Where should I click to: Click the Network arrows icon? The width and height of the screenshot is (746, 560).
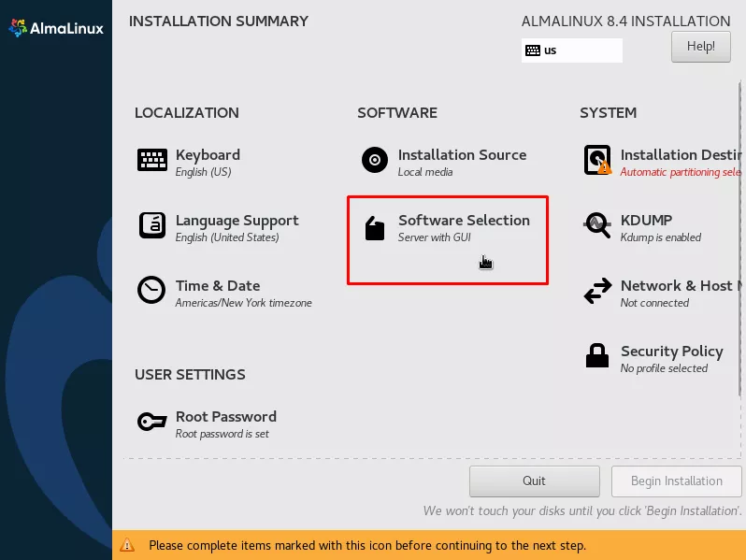(597, 291)
